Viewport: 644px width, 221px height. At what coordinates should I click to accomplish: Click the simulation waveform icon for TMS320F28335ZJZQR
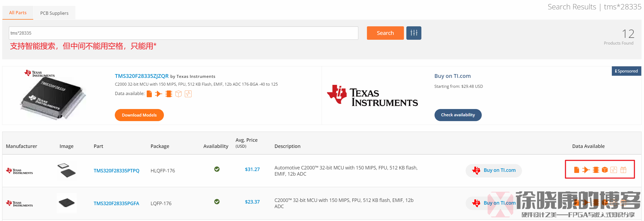(188, 94)
